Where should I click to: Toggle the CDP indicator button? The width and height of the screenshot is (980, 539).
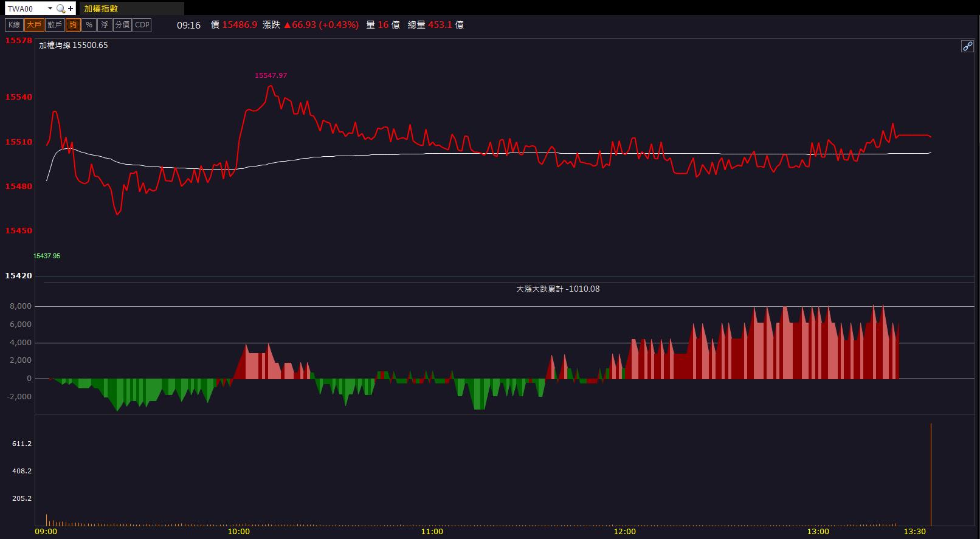[x=142, y=25]
